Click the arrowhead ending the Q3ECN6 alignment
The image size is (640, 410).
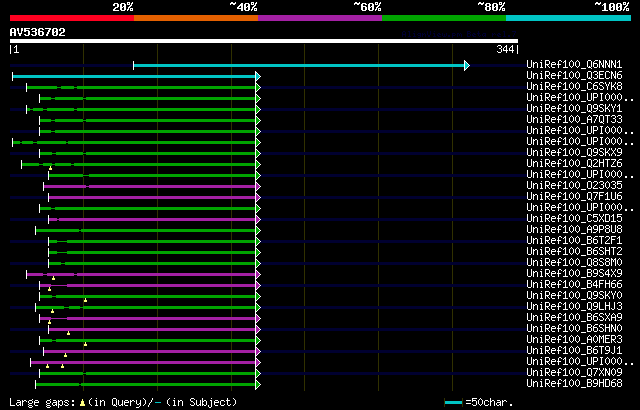pyautogui.click(x=258, y=76)
